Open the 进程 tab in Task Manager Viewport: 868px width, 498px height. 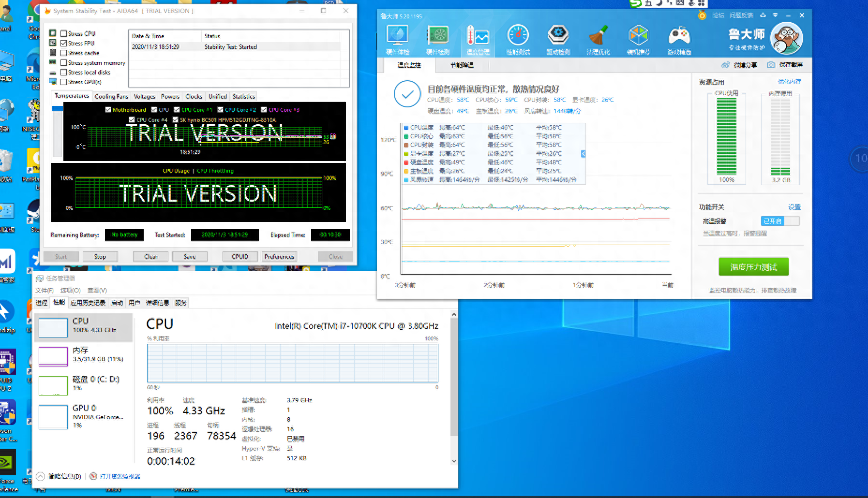coord(42,303)
